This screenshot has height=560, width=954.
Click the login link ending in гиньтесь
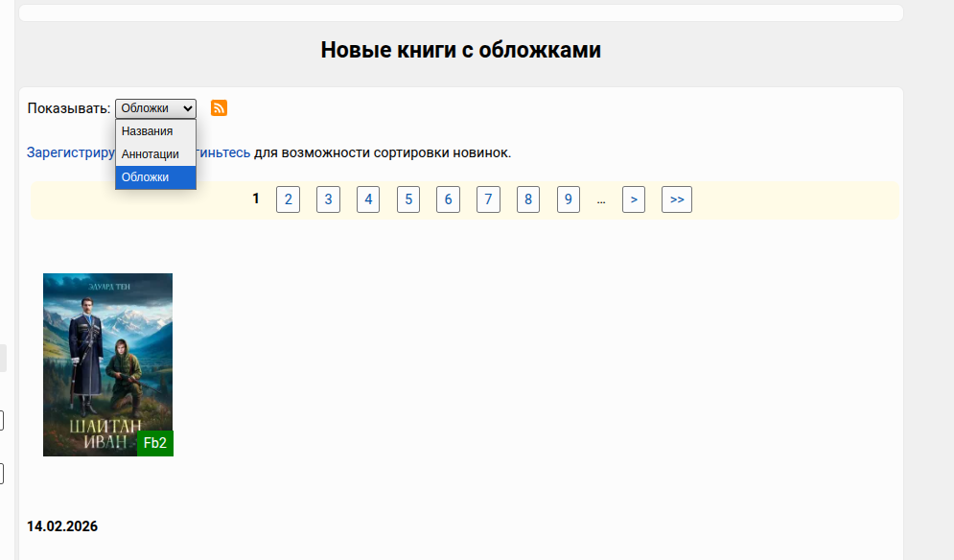point(223,152)
